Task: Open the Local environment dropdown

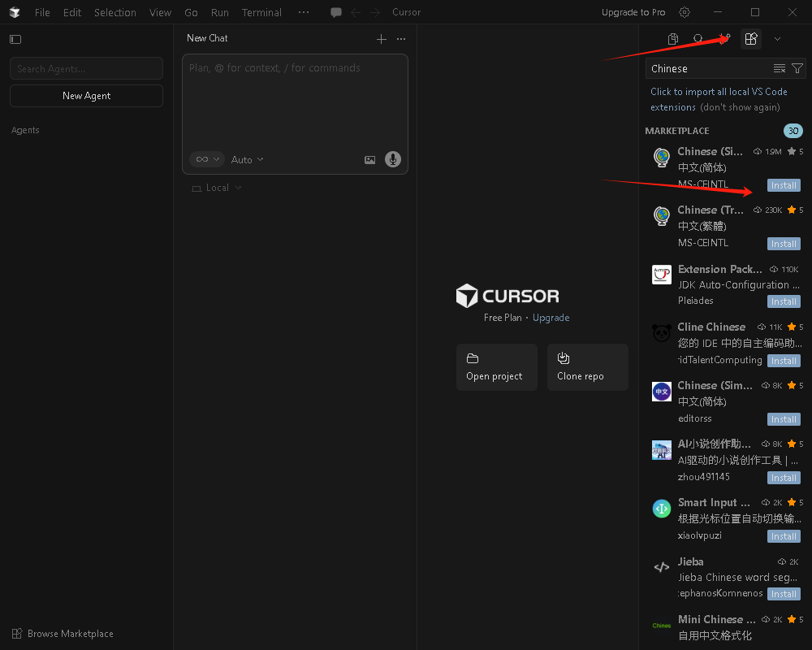Action: (x=217, y=188)
